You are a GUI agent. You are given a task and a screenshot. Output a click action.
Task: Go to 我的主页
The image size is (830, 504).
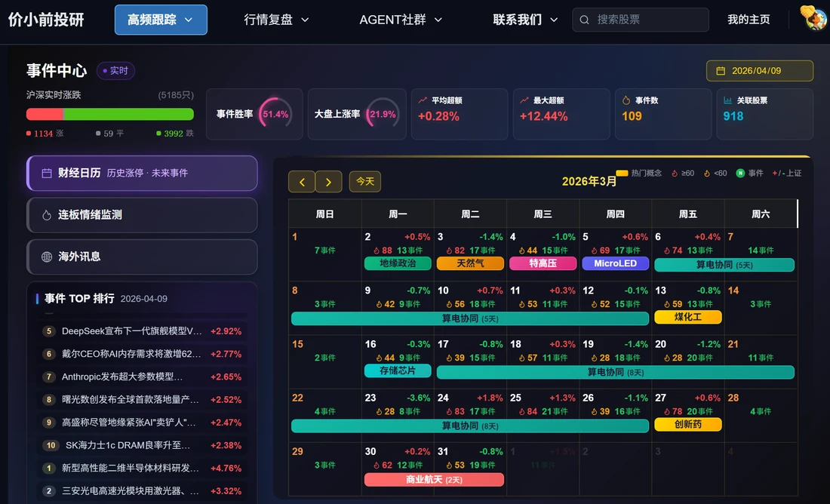click(x=749, y=20)
